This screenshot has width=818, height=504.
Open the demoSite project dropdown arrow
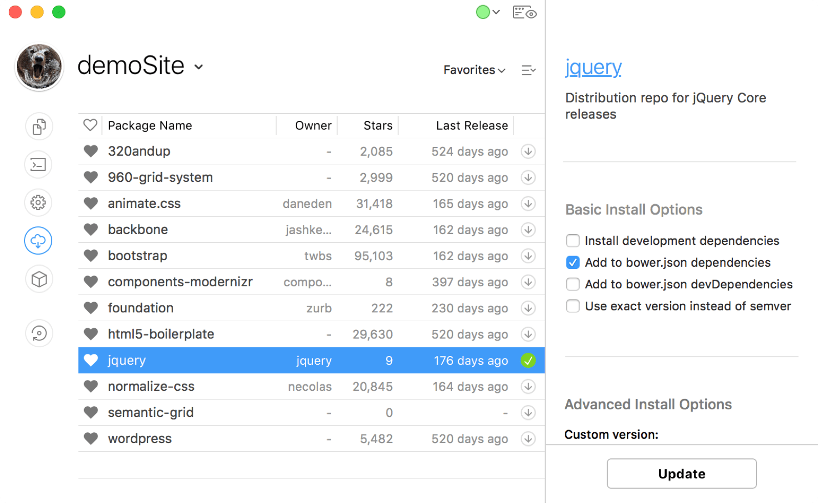pyautogui.click(x=199, y=67)
